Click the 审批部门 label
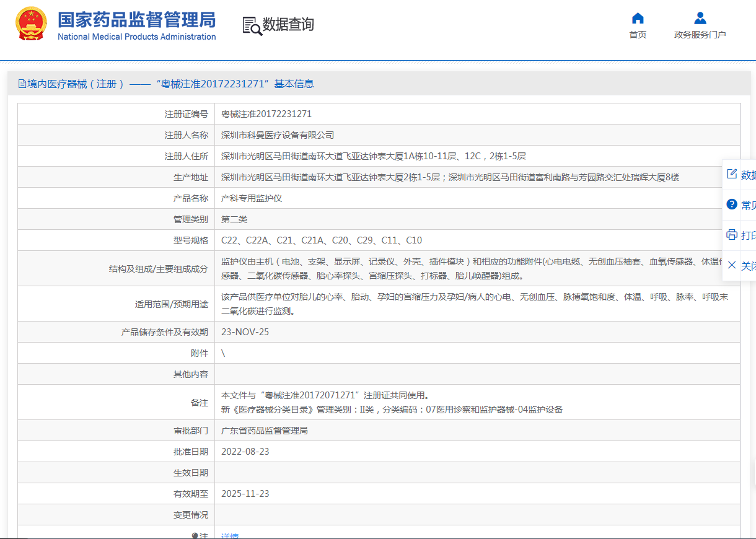This screenshot has height=539, width=756. click(x=190, y=431)
